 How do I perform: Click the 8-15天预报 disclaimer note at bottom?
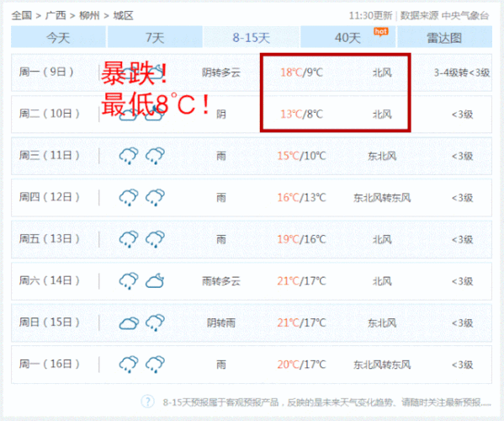(x=327, y=402)
